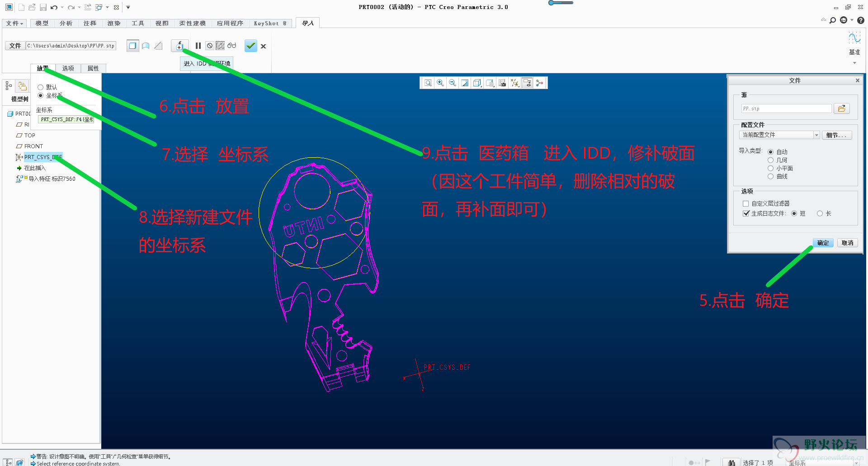Open the Display Style cube icon
The height and width of the screenshot is (466, 868).
[x=477, y=83]
